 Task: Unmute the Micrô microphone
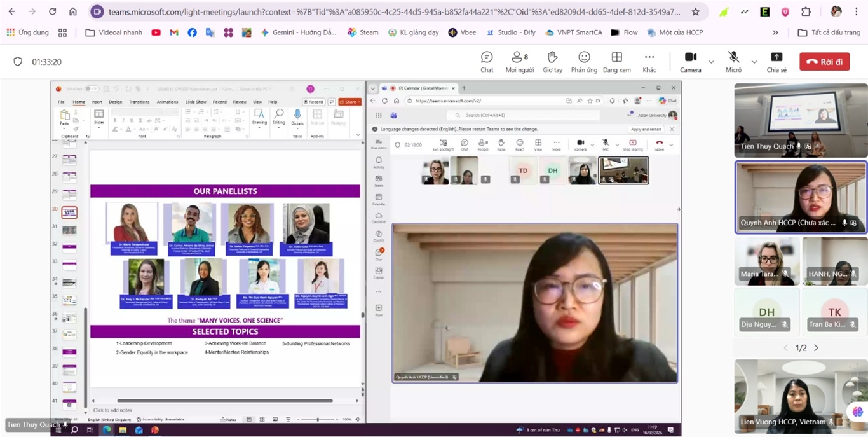[x=733, y=62]
